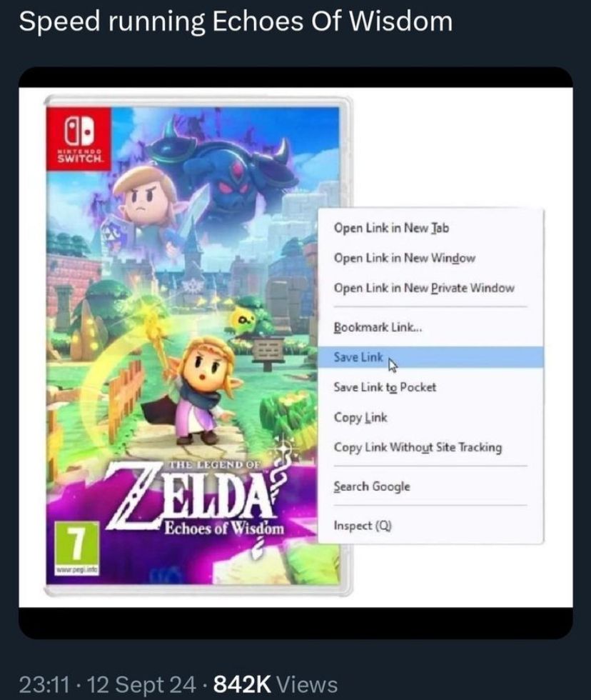
Task: Choose Open Link in New Window
Action: tap(431, 258)
